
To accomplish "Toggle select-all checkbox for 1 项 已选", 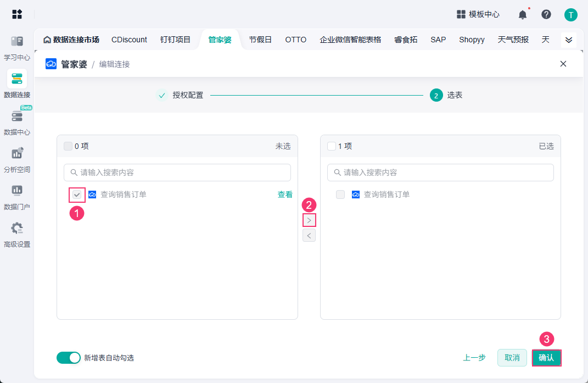I will [x=332, y=146].
